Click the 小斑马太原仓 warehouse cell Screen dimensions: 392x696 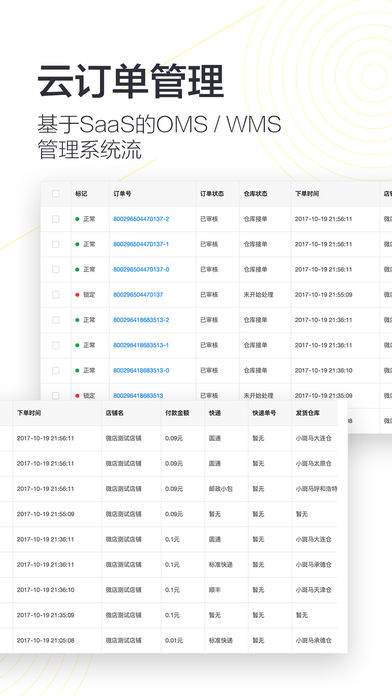click(x=314, y=463)
